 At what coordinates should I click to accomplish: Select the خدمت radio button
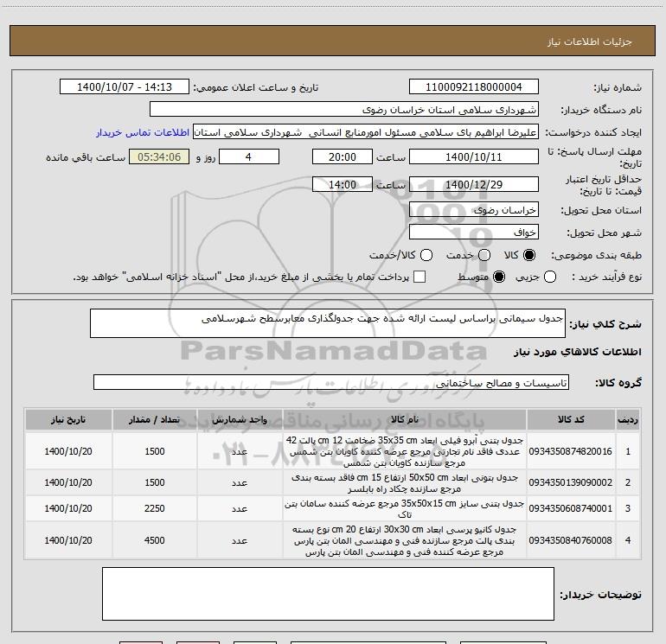point(484,255)
